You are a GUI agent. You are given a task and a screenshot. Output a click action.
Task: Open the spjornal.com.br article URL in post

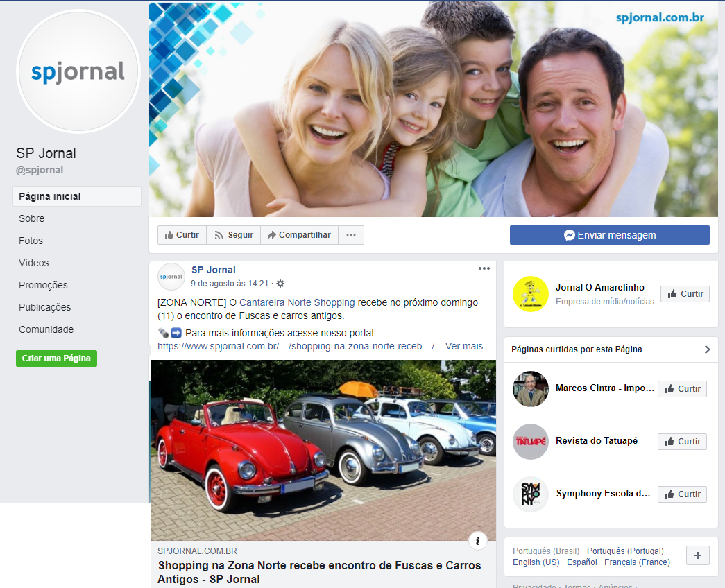pyautogui.click(x=300, y=346)
